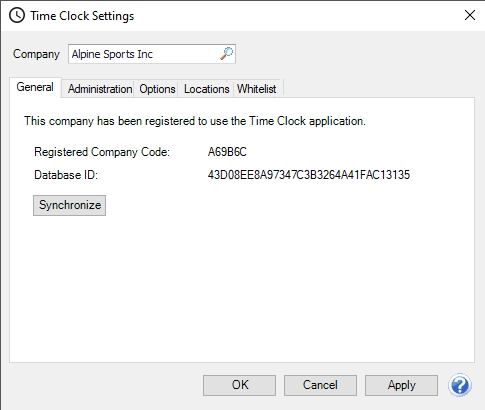Click the registration status message text
The height and width of the screenshot is (410, 485).
tap(195, 121)
